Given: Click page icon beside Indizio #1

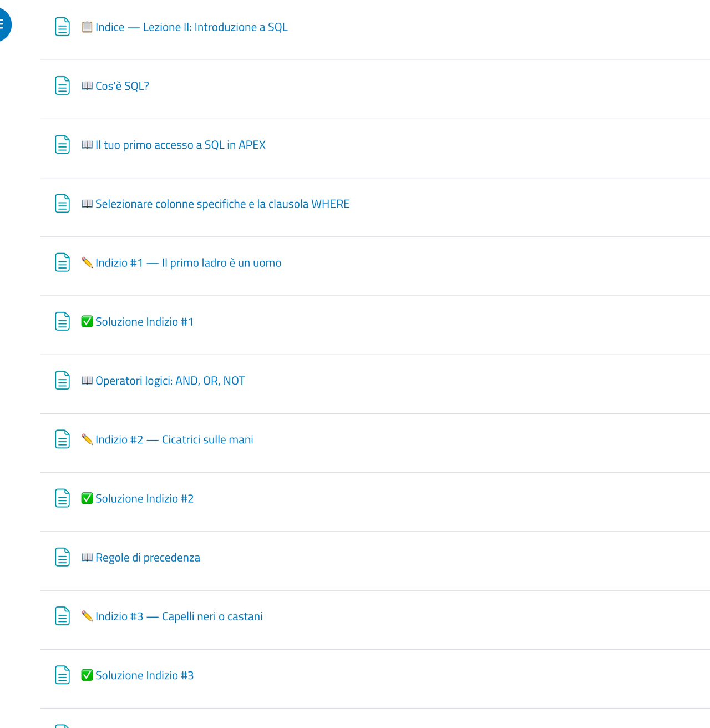Looking at the screenshot, I should pos(63,262).
